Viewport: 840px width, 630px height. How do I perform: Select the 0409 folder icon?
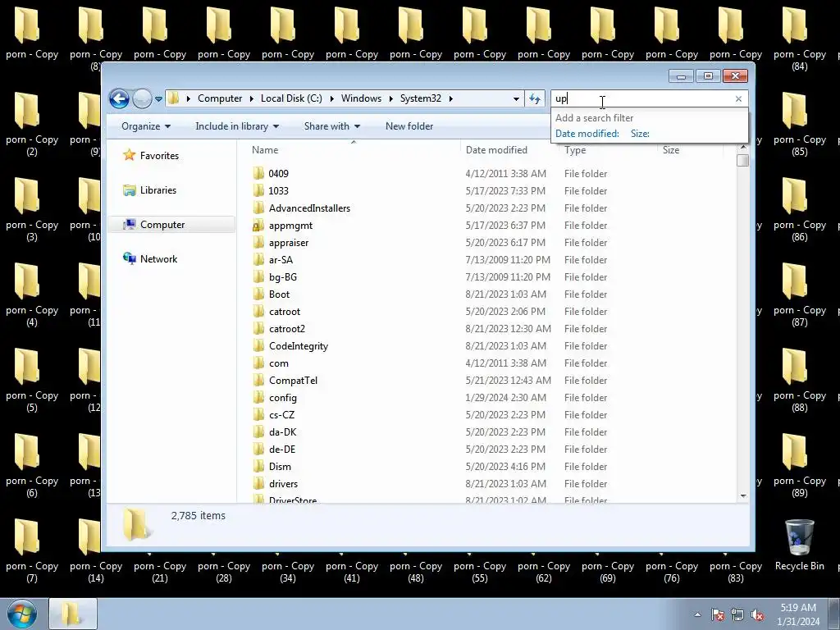click(258, 173)
